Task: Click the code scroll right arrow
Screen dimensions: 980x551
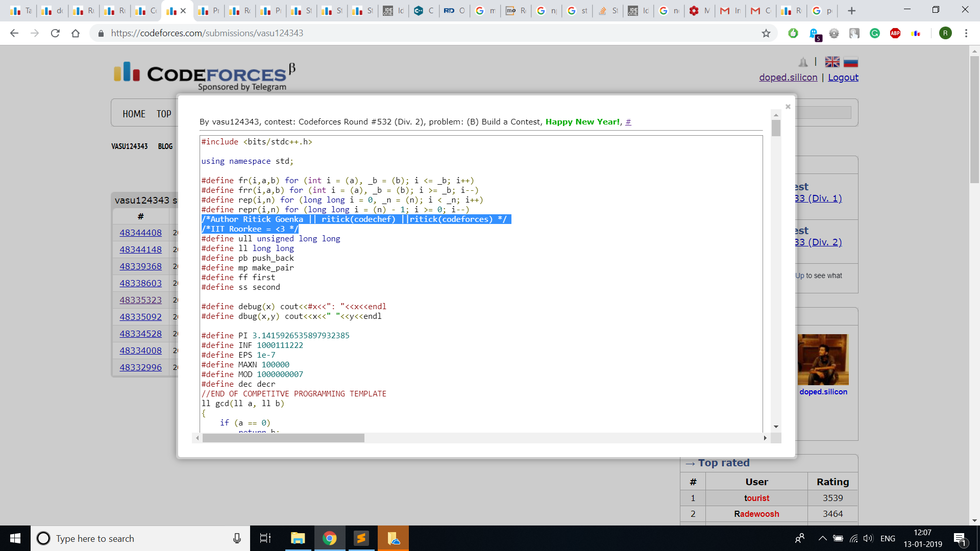Action: pos(765,438)
